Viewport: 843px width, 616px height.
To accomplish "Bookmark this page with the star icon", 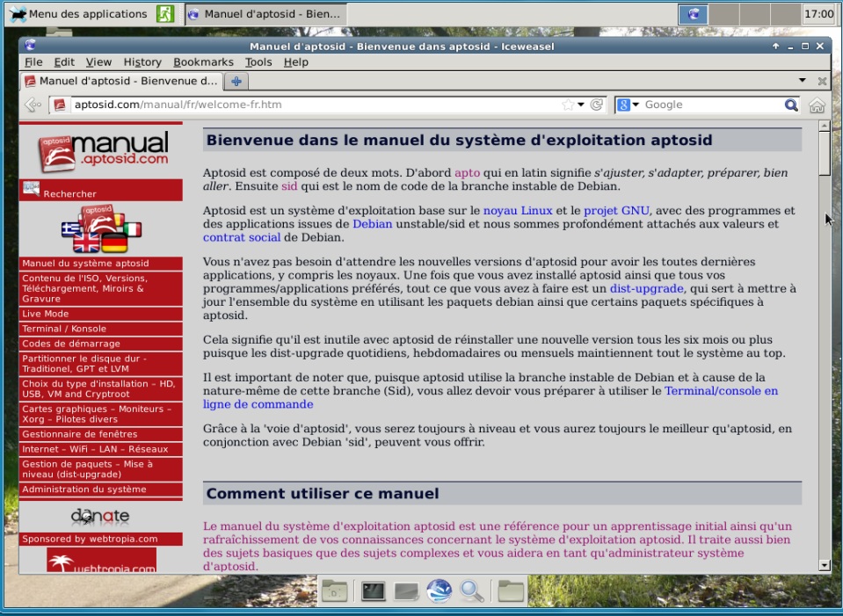I will tap(568, 105).
